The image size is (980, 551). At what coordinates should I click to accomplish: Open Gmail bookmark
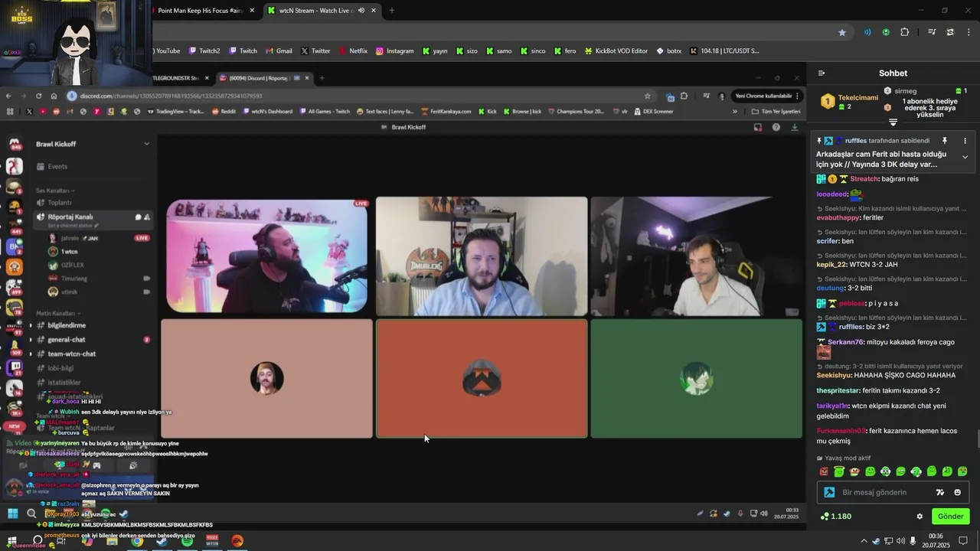[279, 51]
